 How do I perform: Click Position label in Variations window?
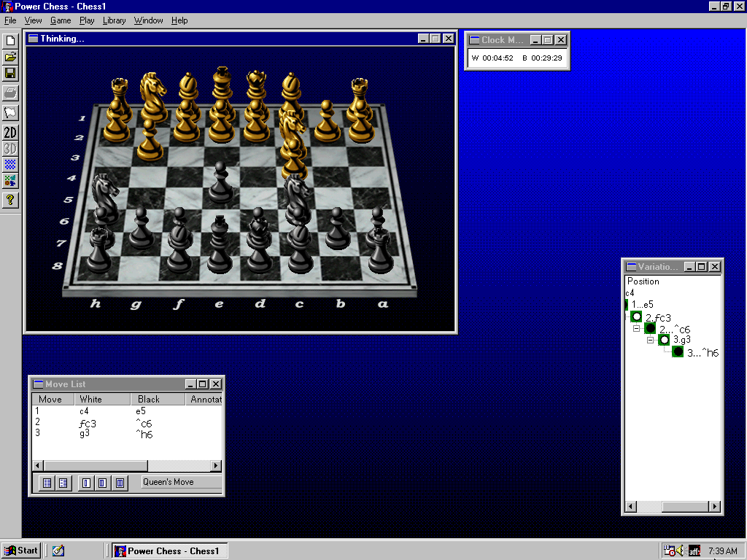coord(643,281)
